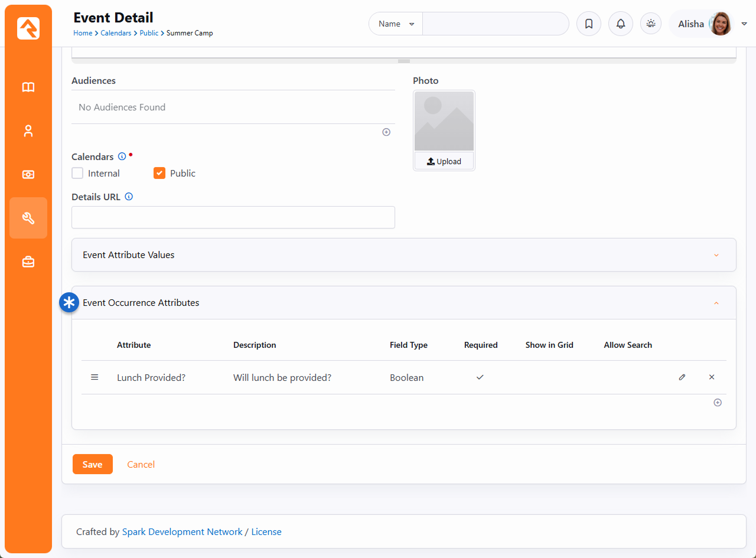Open the finance money icon menu
The image size is (756, 558).
click(x=28, y=175)
